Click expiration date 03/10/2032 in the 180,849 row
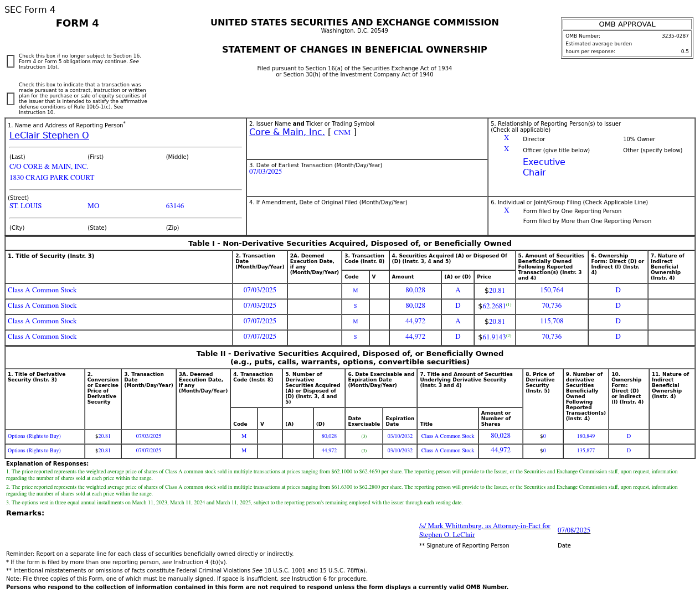The height and width of the screenshot is (604, 700). tap(400, 436)
